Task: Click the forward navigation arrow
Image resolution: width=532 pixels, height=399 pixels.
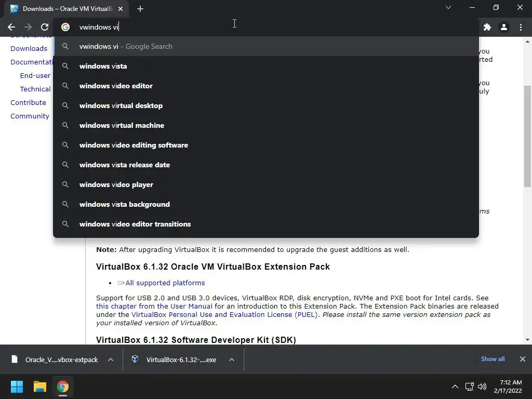Action: tap(28, 27)
